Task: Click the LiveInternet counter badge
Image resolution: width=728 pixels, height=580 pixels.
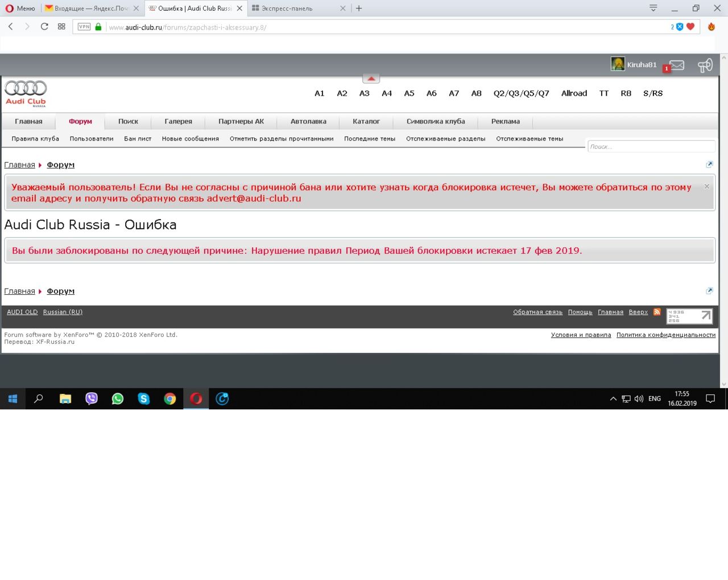Action: (x=689, y=316)
